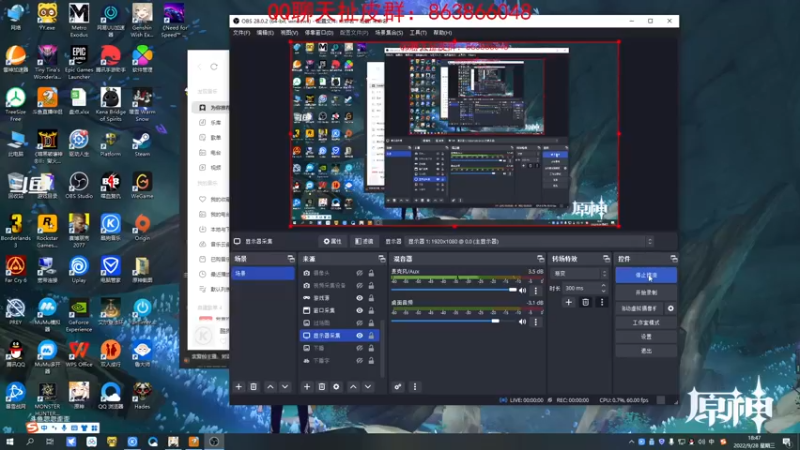Open the OBS Studio desktop shortcut
Image resolution: width=800 pixels, height=450 pixels.
click(x=79, y=186)
